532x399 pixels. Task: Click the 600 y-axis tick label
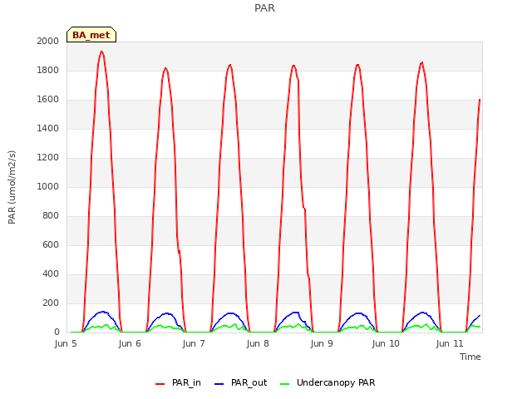[51, 244]
